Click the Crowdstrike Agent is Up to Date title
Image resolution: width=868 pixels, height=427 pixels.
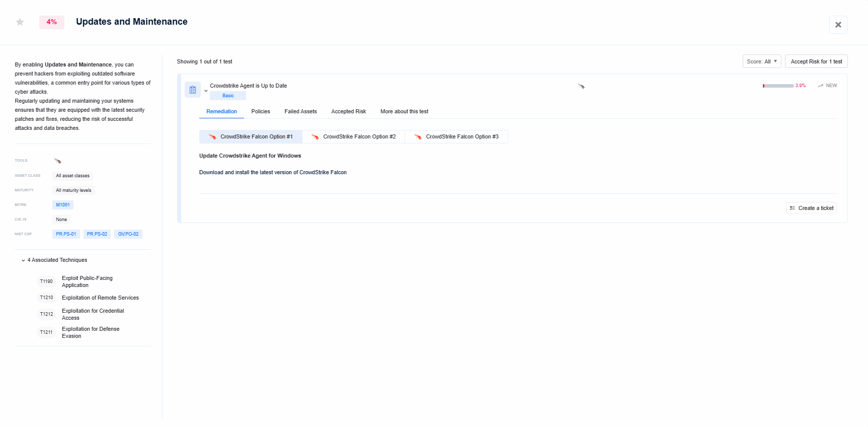[x=249, y=86]
